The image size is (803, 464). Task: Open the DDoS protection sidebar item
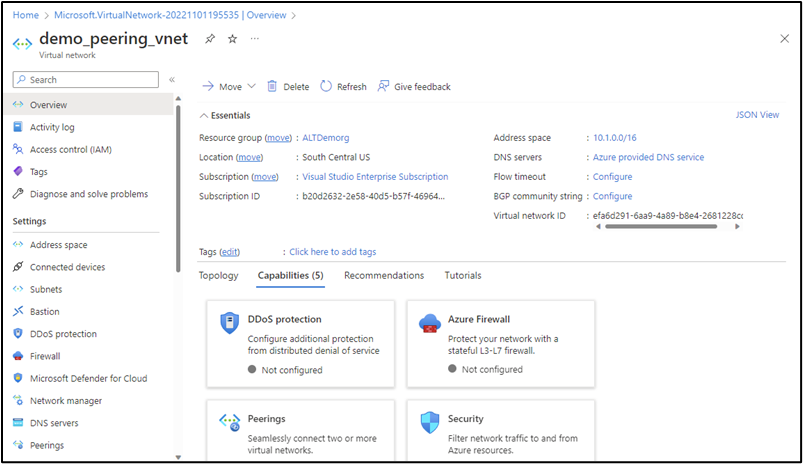(x=63, y=334)
